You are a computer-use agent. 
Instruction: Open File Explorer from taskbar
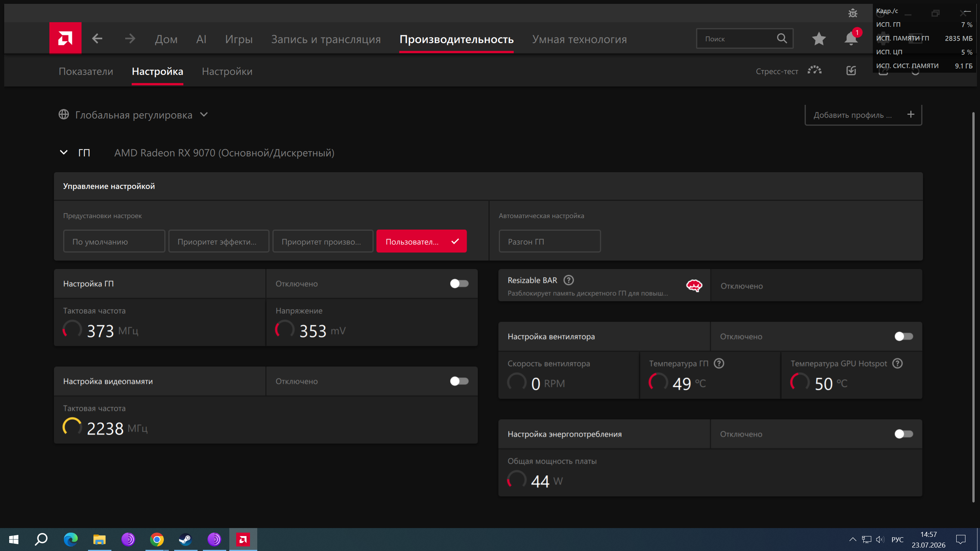tap(100, 540)
